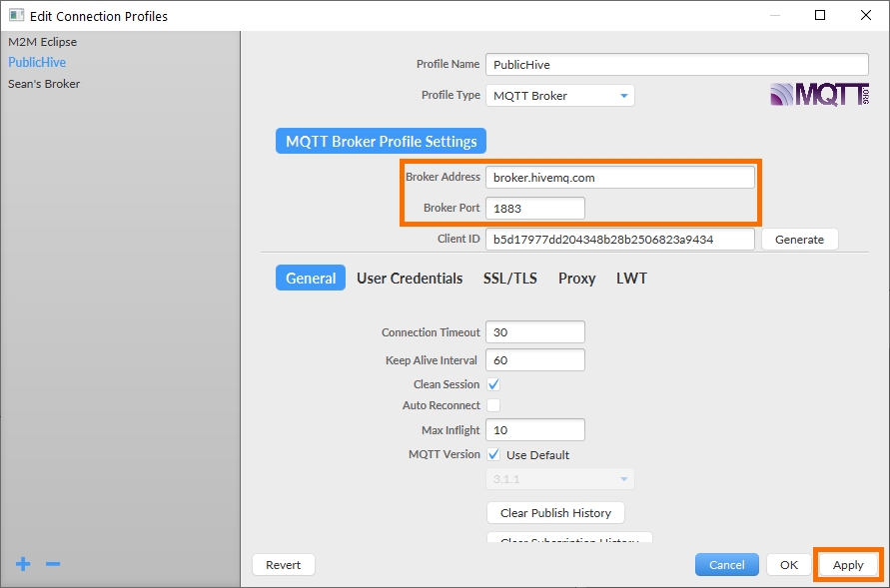
Task: Open the Profile Type dropdown
Action: tap(560, 95)
